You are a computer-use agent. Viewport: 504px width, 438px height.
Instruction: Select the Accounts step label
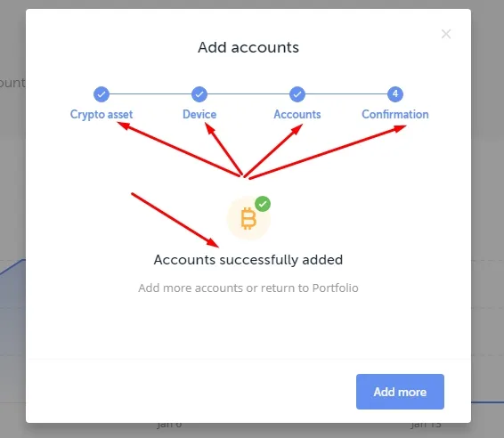point(297,114)
